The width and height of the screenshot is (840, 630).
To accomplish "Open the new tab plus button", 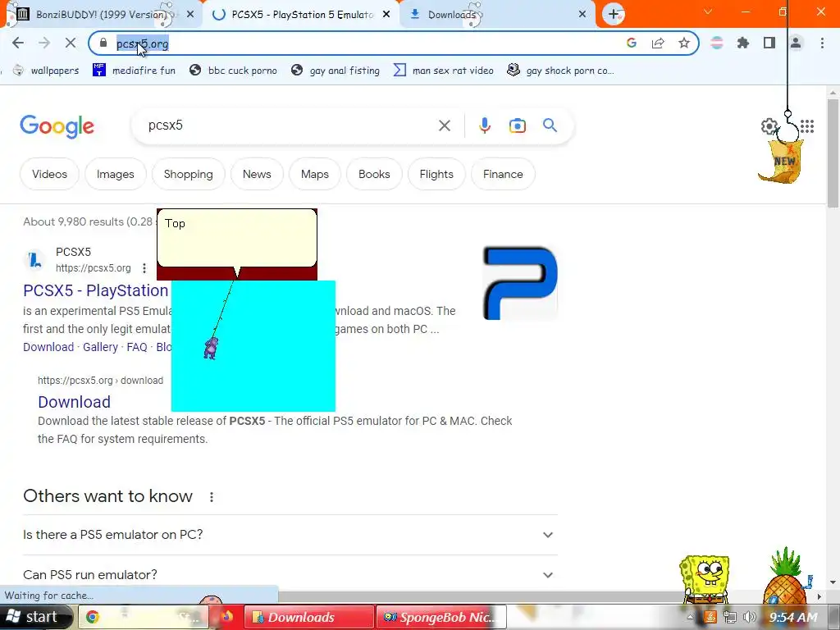I will [x=614, y=15].
